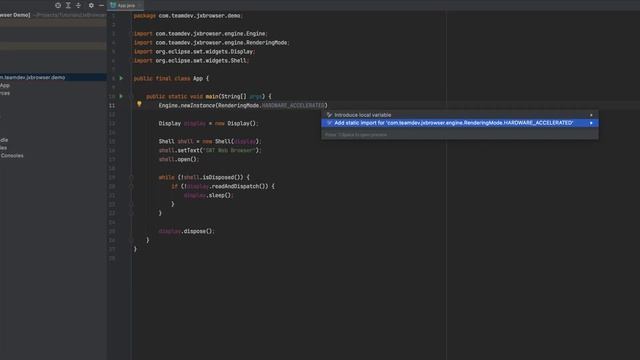
Task: Click main(String[] args) method signature
Action: (x=209, y=96)
